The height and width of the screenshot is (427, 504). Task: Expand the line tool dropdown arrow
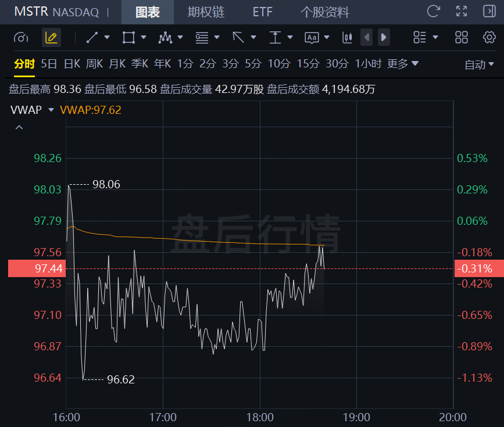coord(107,38)
